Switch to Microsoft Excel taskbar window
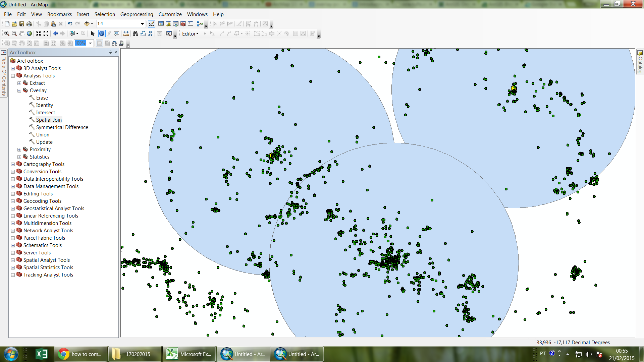Screen dimensions: 644x362 [190, 354]
